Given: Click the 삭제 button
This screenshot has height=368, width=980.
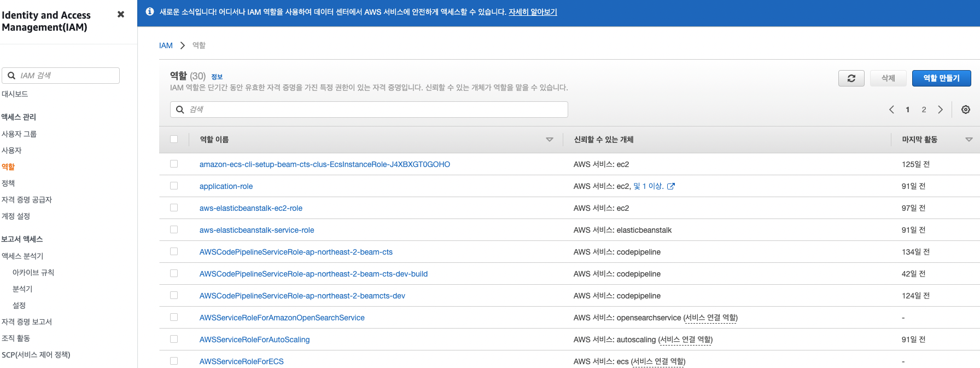Looking at the screenshot, I should (x=888, y=78).
